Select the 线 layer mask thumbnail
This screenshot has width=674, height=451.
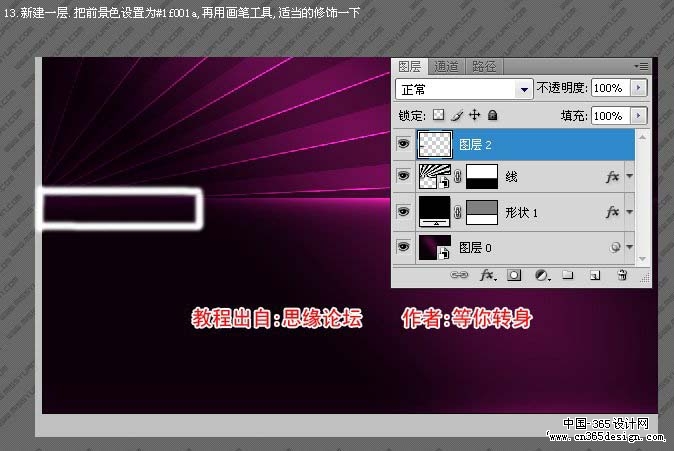482,176
